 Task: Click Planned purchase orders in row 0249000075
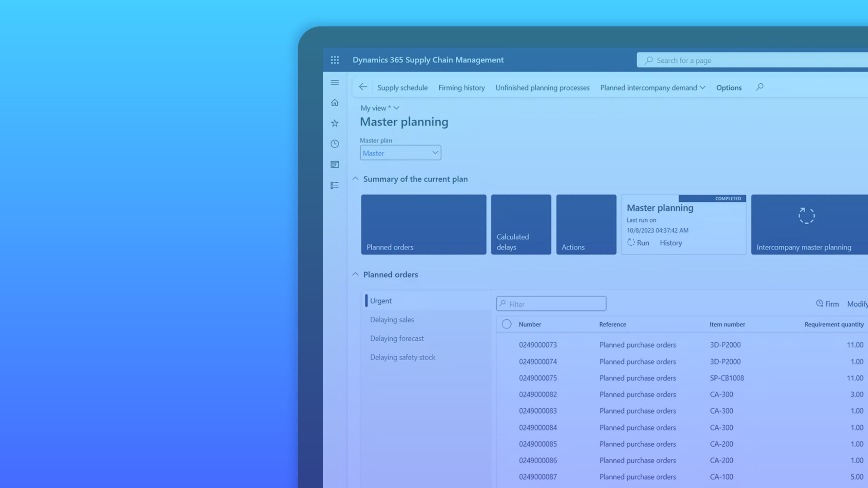pos(637,378)
